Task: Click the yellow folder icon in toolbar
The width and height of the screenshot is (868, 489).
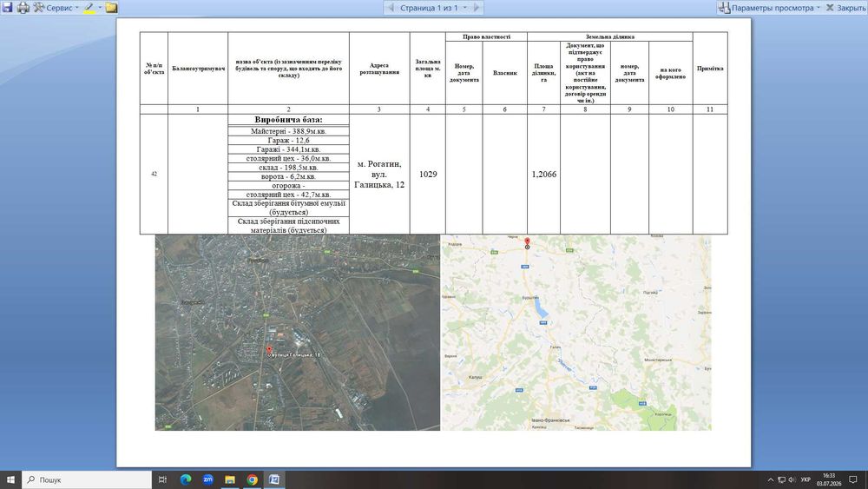Action: (x=111, y=8)
